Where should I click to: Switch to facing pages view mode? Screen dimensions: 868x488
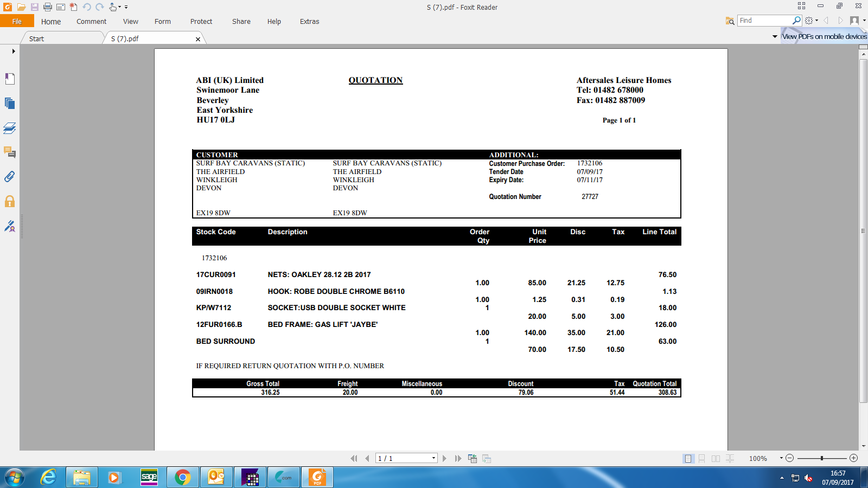click(716, 459)
